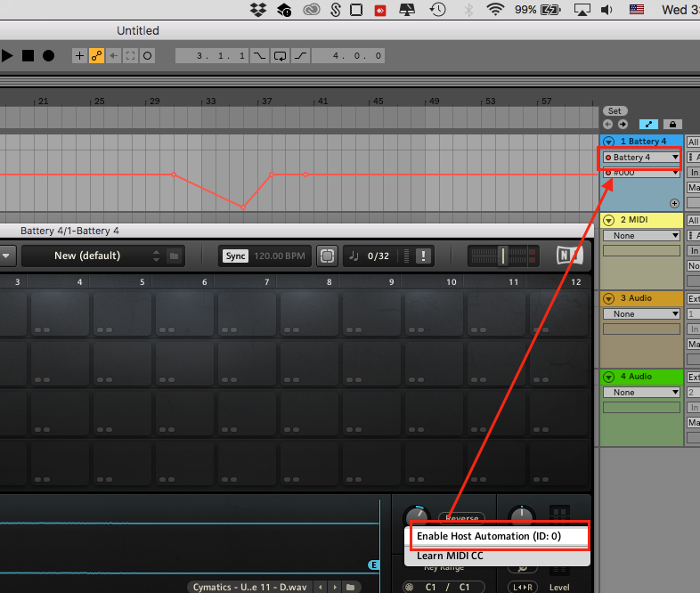
Task: Open Dropbox menu bar icon
Action: [x=258, y=10]
